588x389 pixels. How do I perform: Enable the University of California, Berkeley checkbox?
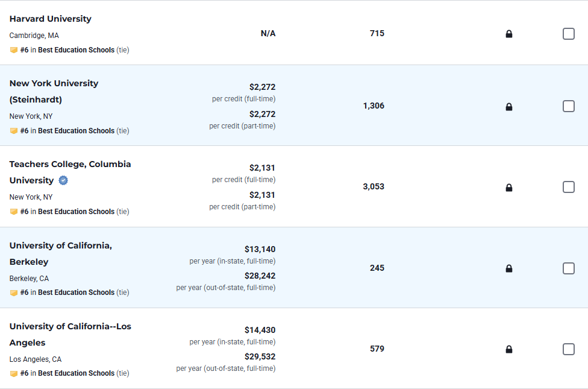[568, 268]
